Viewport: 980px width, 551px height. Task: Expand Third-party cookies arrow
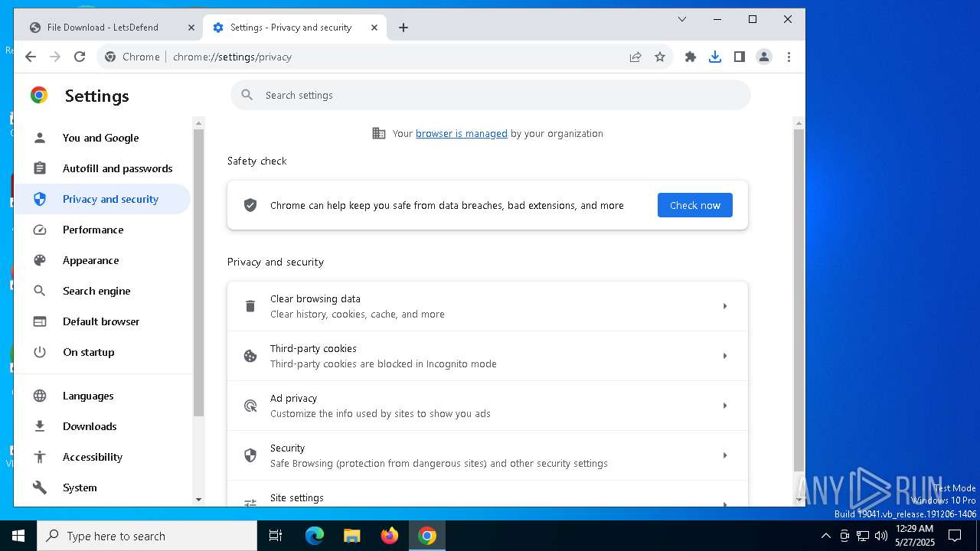click(x=725, y=356)
